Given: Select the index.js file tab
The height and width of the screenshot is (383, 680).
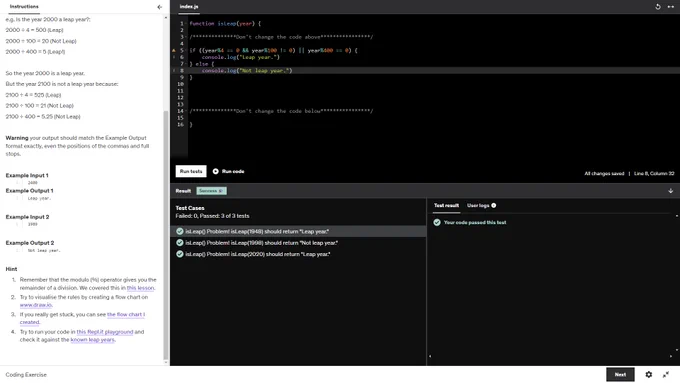Looking at the screenshot, I should (189, 7).
